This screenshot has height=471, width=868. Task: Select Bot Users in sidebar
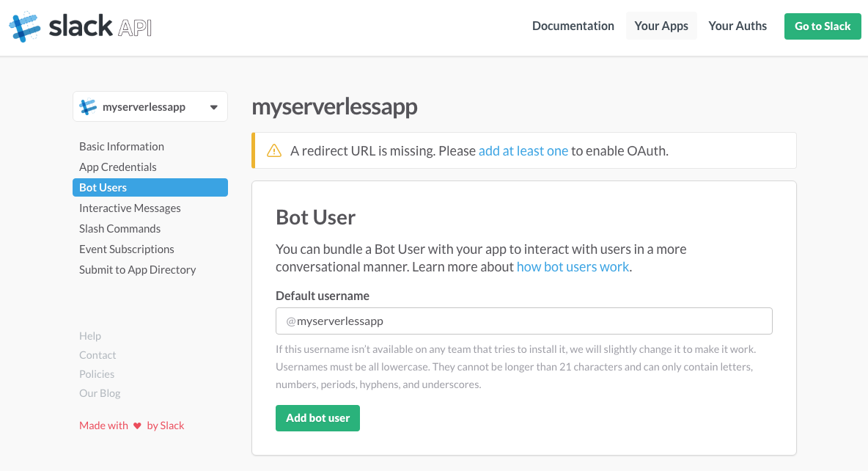click(150, 187)
